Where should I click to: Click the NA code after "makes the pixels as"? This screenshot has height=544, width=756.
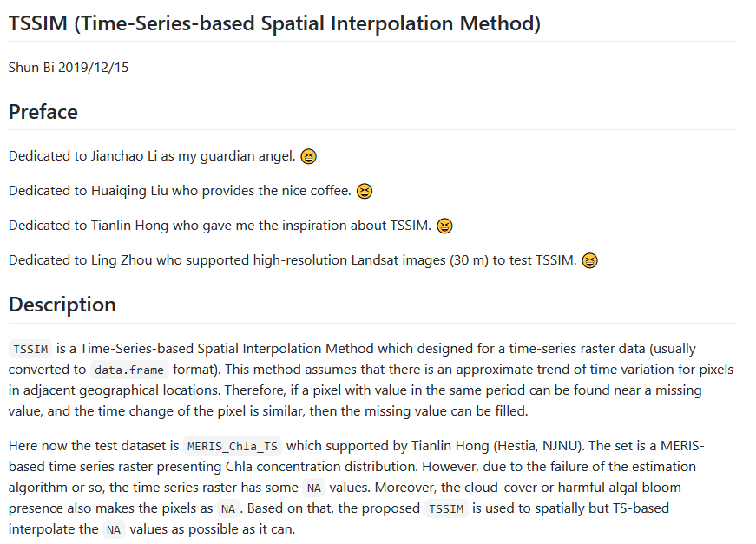tap(227, 509)
